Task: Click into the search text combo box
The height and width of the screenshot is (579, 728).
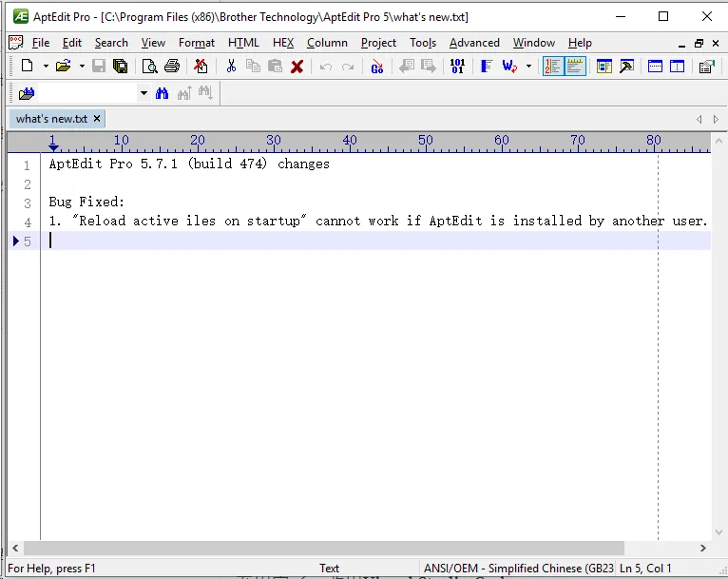Action: coord(88,93)
